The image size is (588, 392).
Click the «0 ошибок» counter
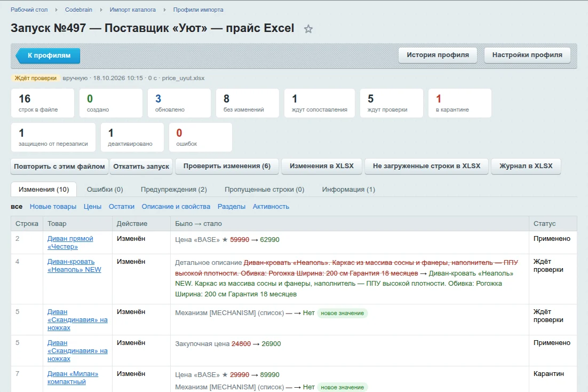pyautogui.click(x=201, y=137)
